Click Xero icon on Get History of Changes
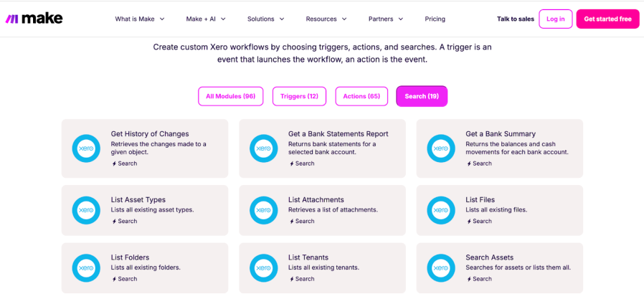This screenshot has height=304, width=644. coord(86,148)
